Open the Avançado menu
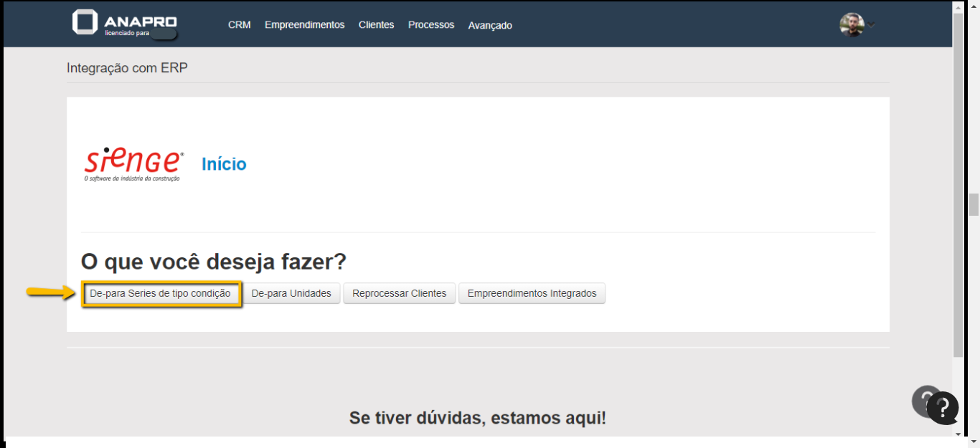 coord(490,26)
